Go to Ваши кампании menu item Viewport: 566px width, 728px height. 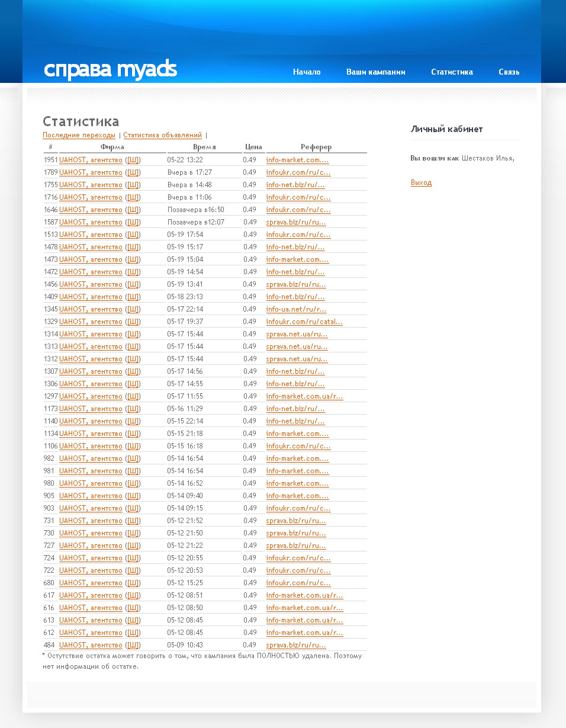pos(376,72)
